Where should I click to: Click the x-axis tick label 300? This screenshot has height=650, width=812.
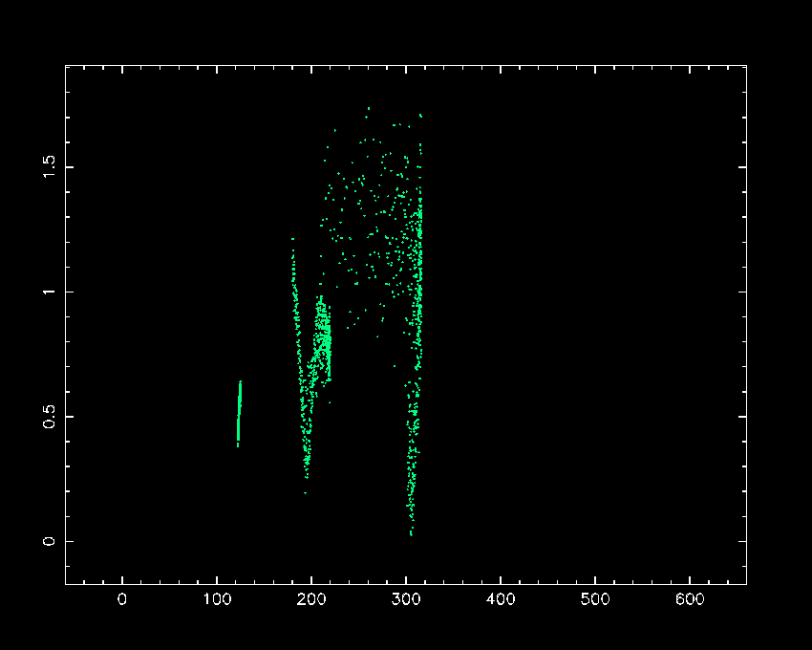point(406,599)
